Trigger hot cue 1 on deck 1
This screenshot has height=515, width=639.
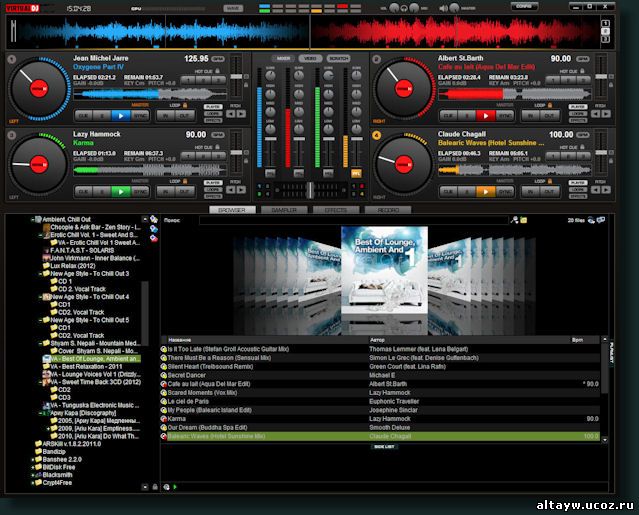(x=188, y=80)
